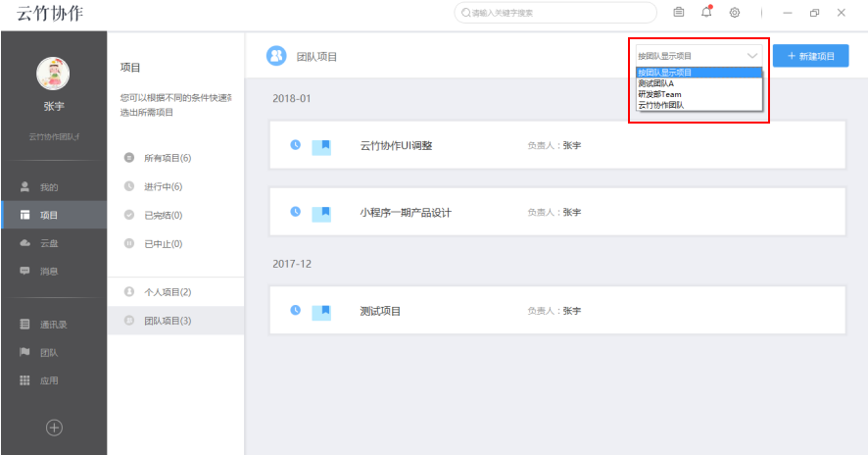Show 个人项目(2) list
Screen dimensions: 868x455
[x=167, y=292]
